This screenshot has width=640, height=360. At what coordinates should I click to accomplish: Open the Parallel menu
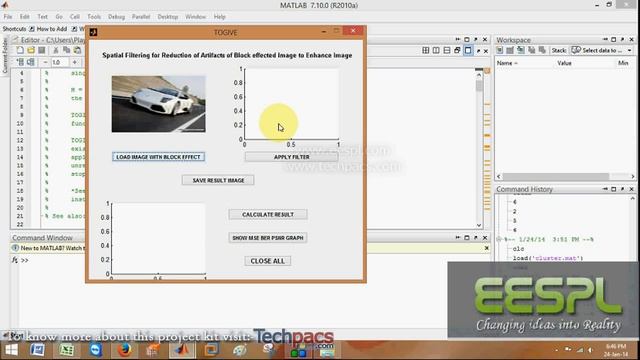(x=141, y=17)
